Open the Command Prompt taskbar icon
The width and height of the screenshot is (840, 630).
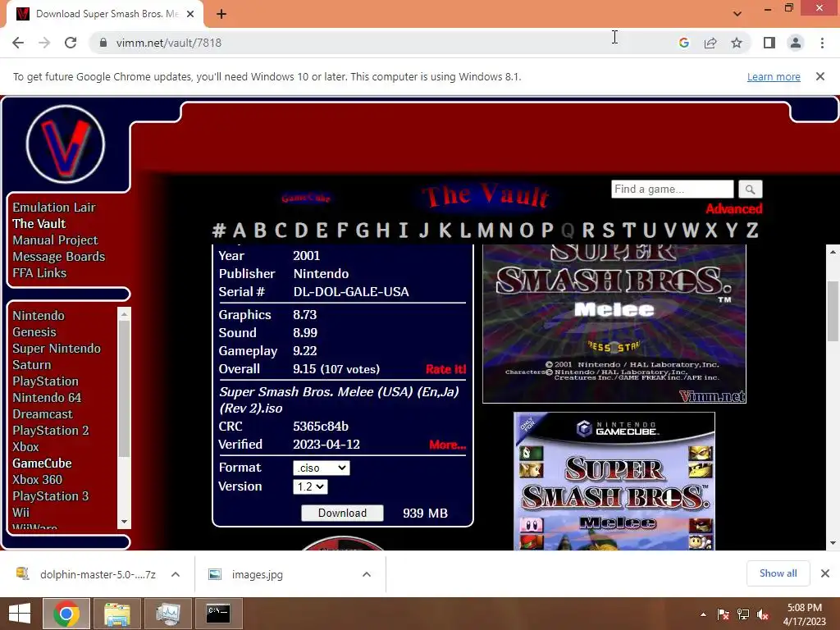tap(218, 614)
